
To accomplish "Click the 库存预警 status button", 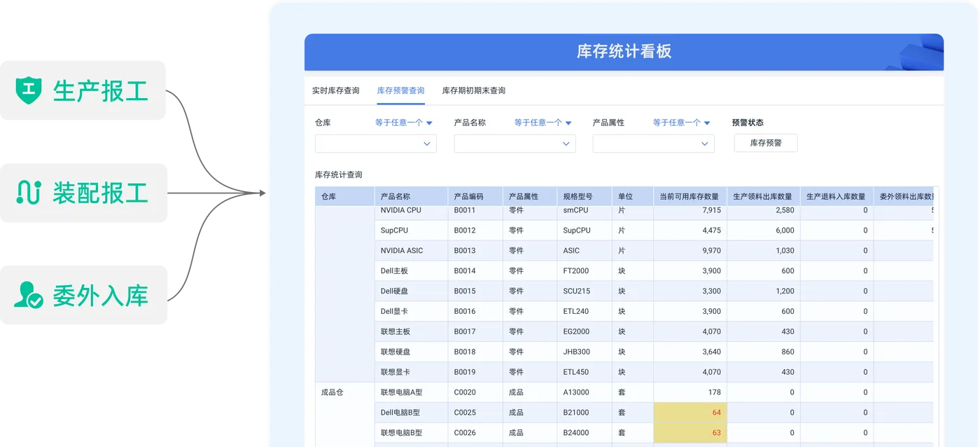I will tap(766, 143).
